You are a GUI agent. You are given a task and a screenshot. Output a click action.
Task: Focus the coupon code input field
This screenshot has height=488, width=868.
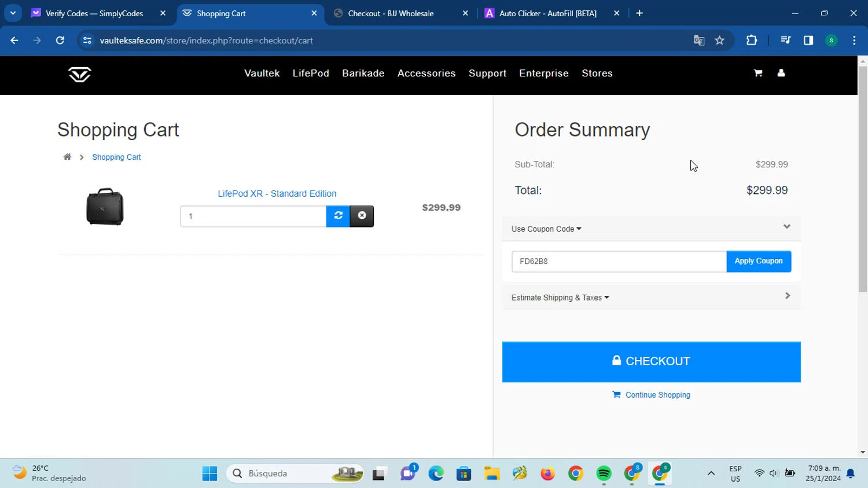(x=619, y=261)
